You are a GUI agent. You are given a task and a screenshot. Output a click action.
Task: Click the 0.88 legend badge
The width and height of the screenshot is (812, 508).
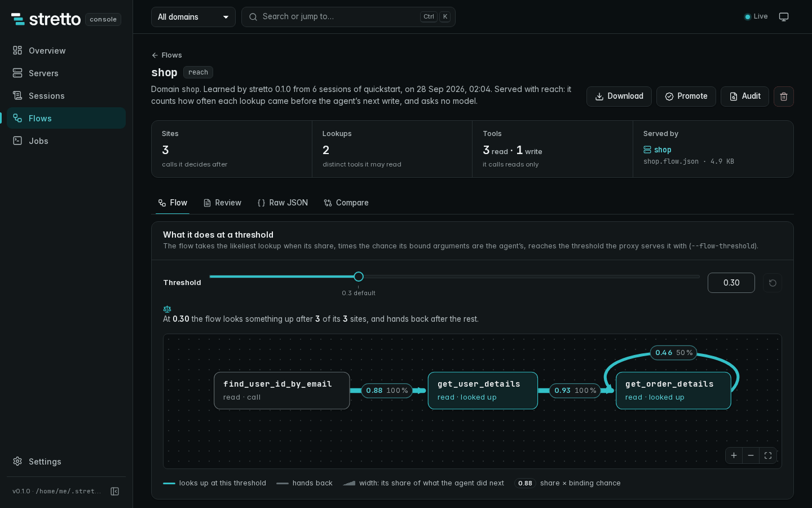point(525,483)
